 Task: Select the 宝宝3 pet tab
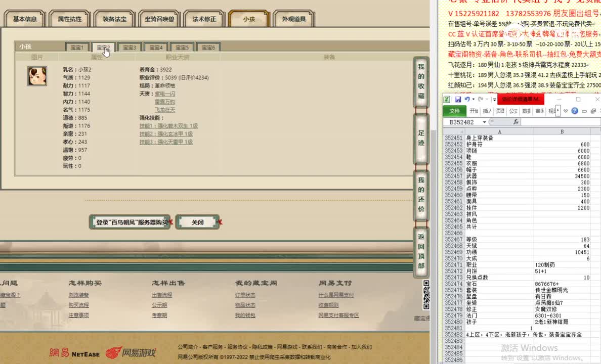pos(129,47)
